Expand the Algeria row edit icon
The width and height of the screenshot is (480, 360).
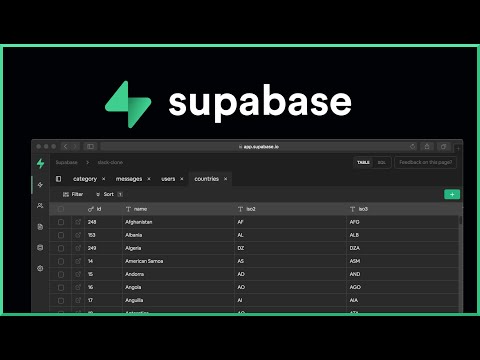pos(78,248)
